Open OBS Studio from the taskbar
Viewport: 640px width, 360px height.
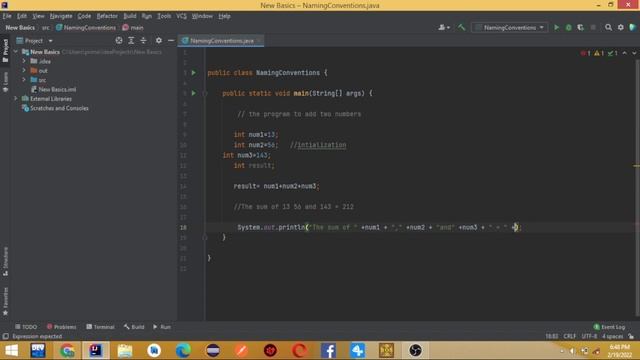click(415, 351)
